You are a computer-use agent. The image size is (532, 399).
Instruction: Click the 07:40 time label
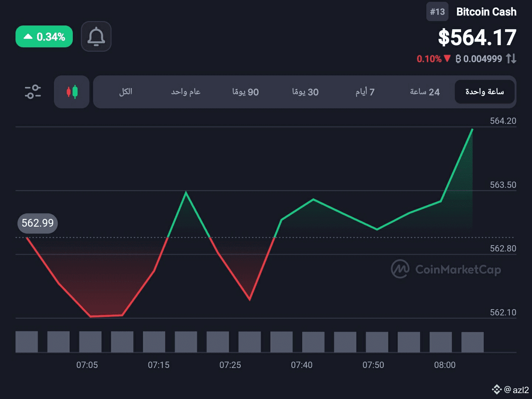pos(301,365)
